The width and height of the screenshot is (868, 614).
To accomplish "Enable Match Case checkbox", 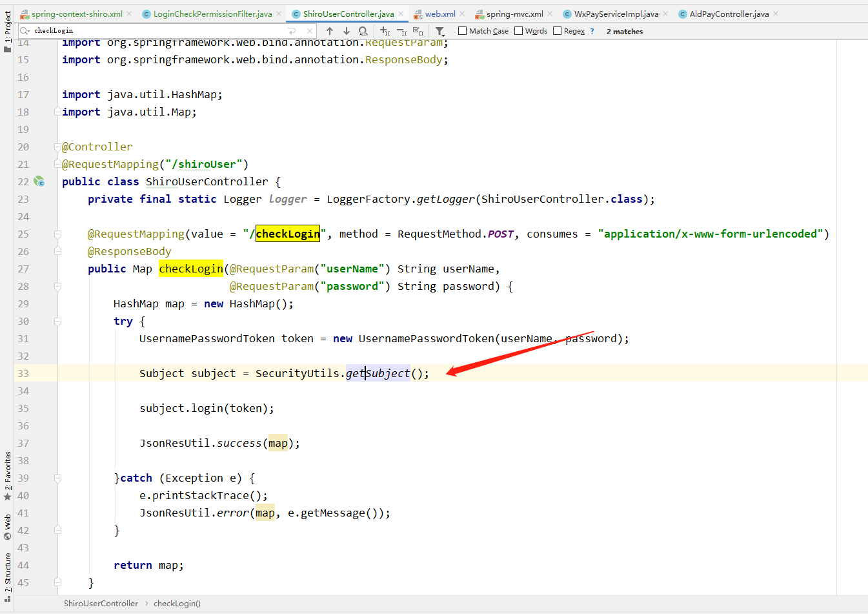I will tap(462, 31).
